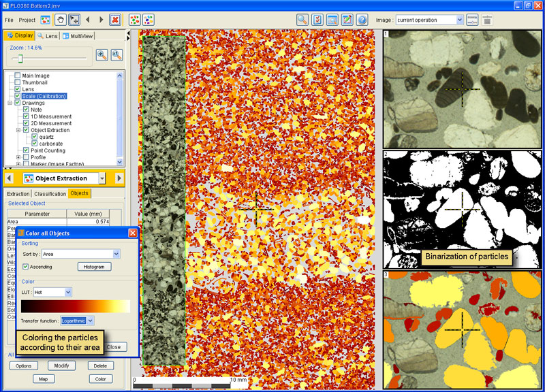Switch to the Classification tab
Image resolution: width=545 pixels, height=392 pixels.
point(50,194)
